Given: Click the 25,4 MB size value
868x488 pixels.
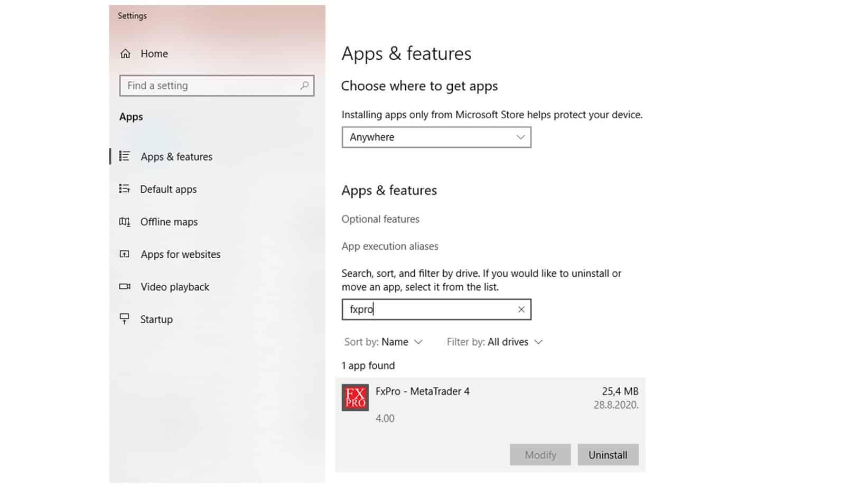Looking at the screenshot, I should tap(620, 391).
